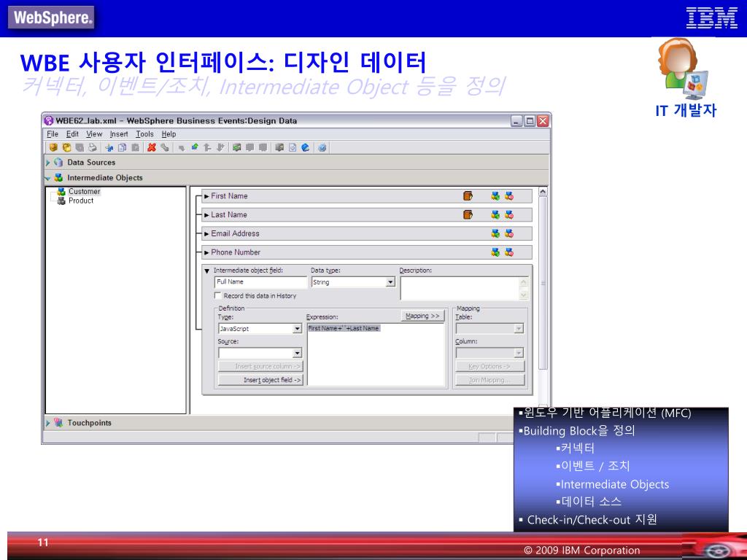Click the Insert object field button
This screenshot has height=560, width=747.
tap(260, 380)
